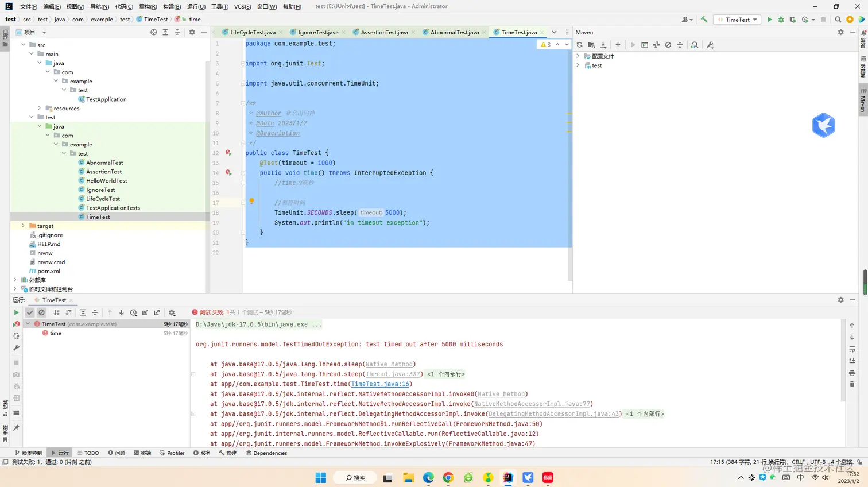This screenshot has height=487, width=868.
Task: Expand all in Project panel header
Action: click(165, 32)
